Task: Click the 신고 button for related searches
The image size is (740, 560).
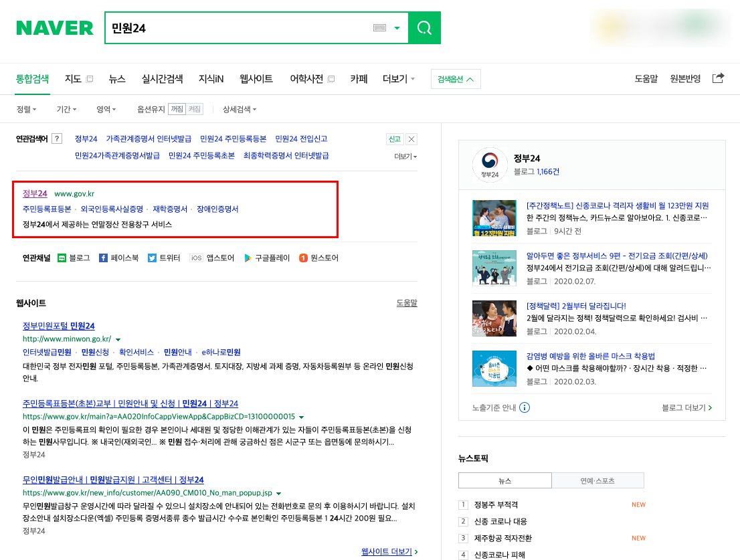Action: (395, 138)
